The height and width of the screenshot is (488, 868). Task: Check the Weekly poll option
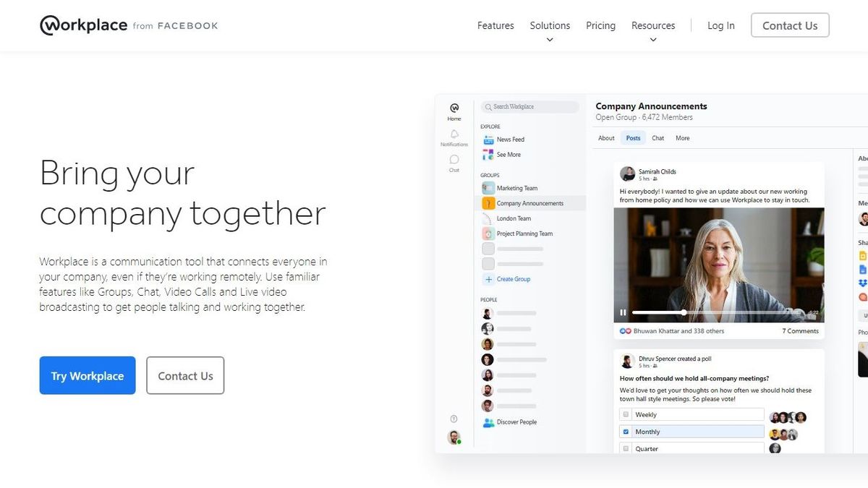tap(625, 414)
